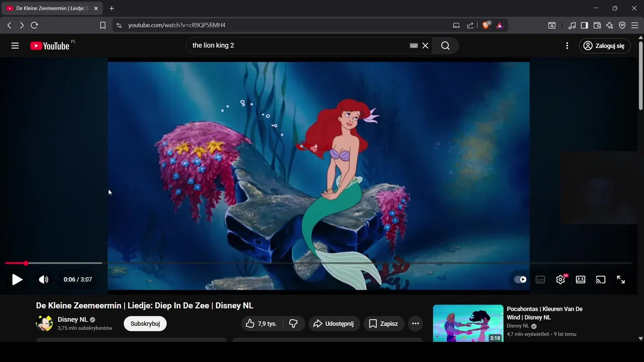The width and height of the screenshot is (644, 362).
Task: Click scrollbar up arrow at top right
Action: coord(640,38)
